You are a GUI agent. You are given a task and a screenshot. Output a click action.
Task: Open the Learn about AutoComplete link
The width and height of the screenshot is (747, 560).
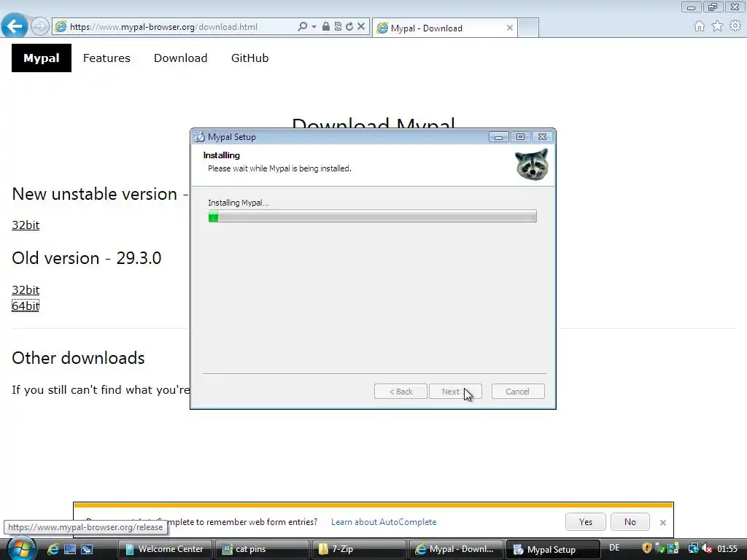point(384,522)
